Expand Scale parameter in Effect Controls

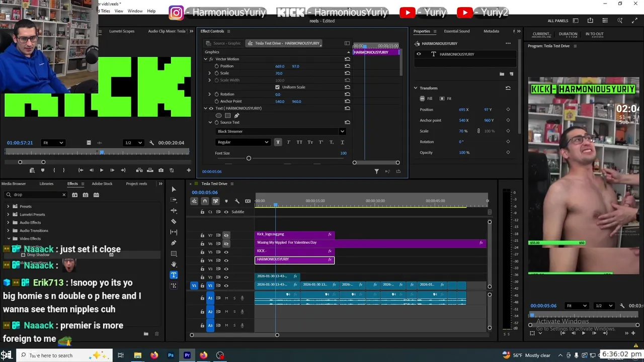click(210, 73)
